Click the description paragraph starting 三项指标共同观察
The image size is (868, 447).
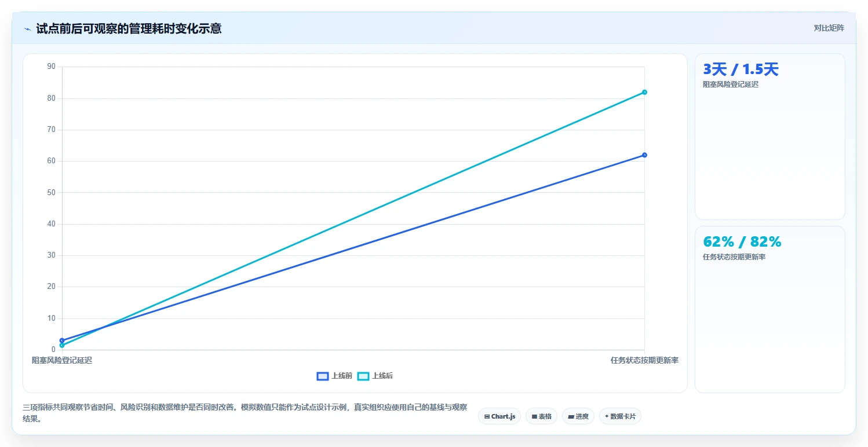(245, 413)
